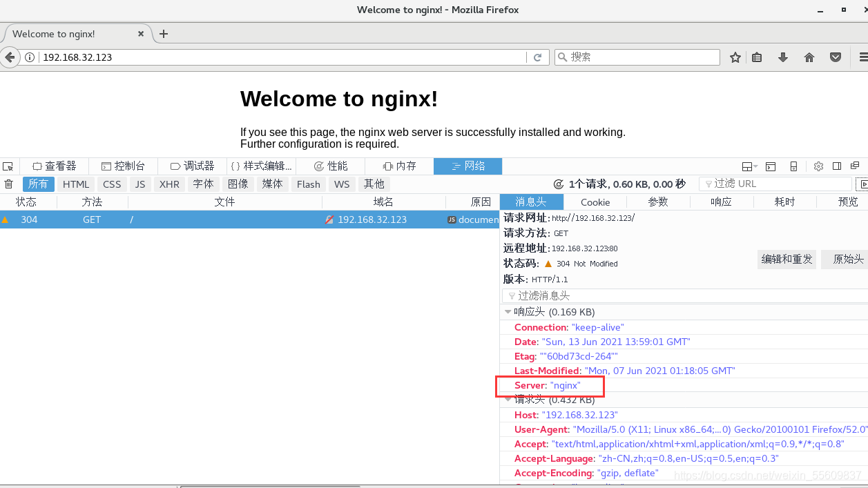Image resolution: width=868 pixels, height=488 pixels.
Task: Bookmark this page with the star icon
Action: [735, 57]
